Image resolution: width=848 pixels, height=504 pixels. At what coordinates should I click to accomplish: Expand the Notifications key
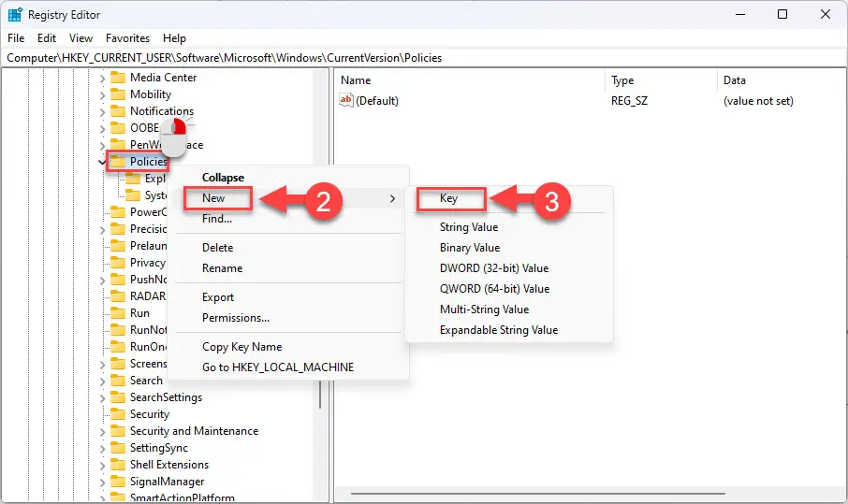coord(102,112)
